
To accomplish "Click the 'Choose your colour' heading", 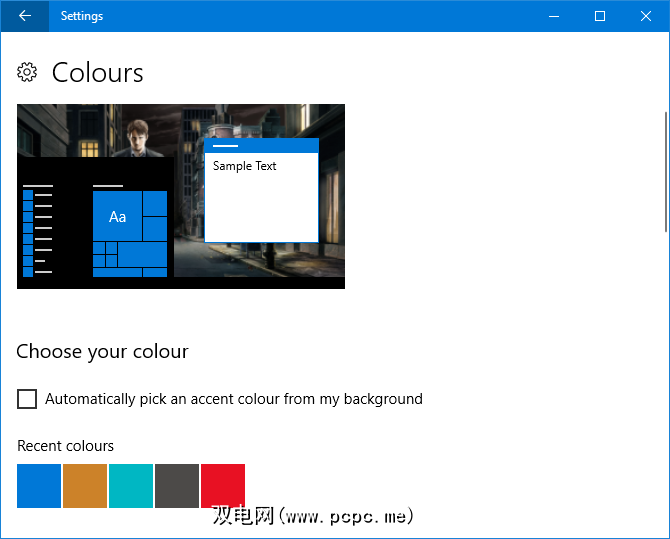I will pyautogui.click(x=102, y=352).
